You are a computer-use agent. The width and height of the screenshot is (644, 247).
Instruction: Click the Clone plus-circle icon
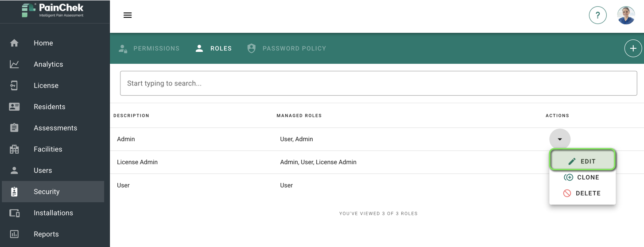click(568, 178)
